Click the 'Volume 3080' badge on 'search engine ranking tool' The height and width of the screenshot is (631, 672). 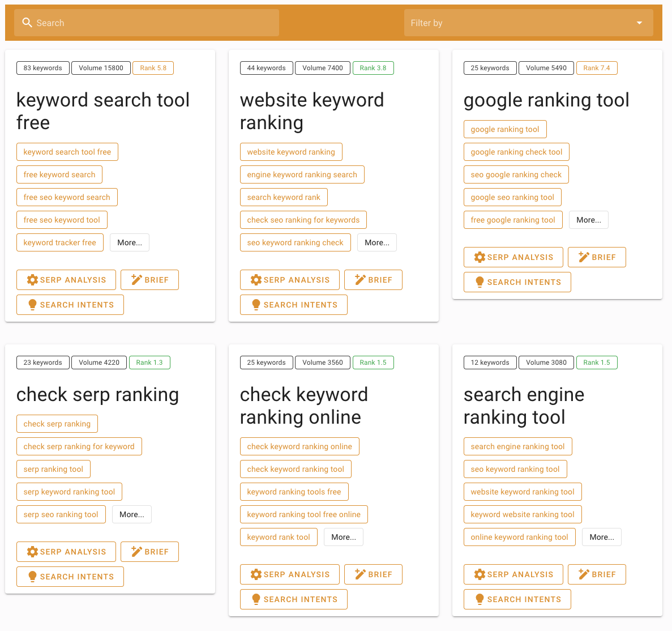[x=546, y=362]
